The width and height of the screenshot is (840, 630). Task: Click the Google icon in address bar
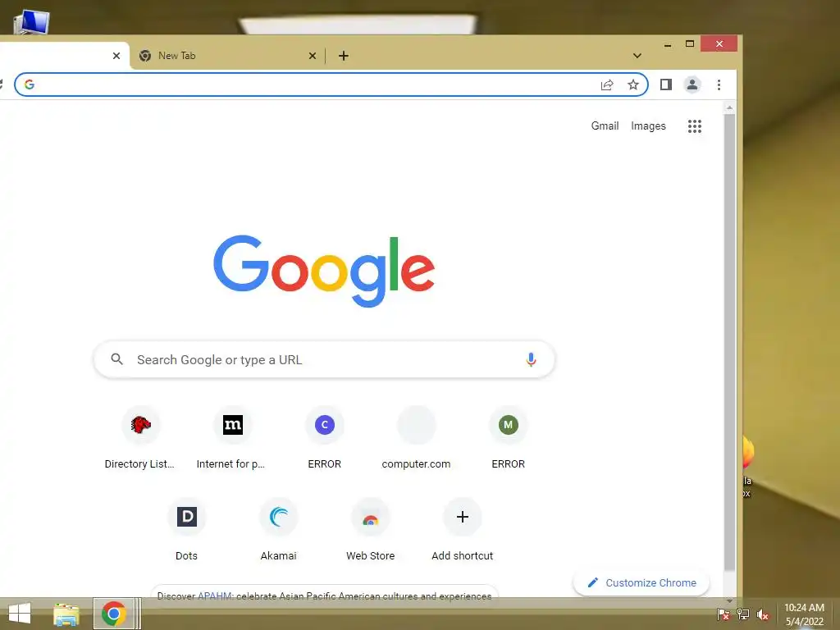(30, 84)
